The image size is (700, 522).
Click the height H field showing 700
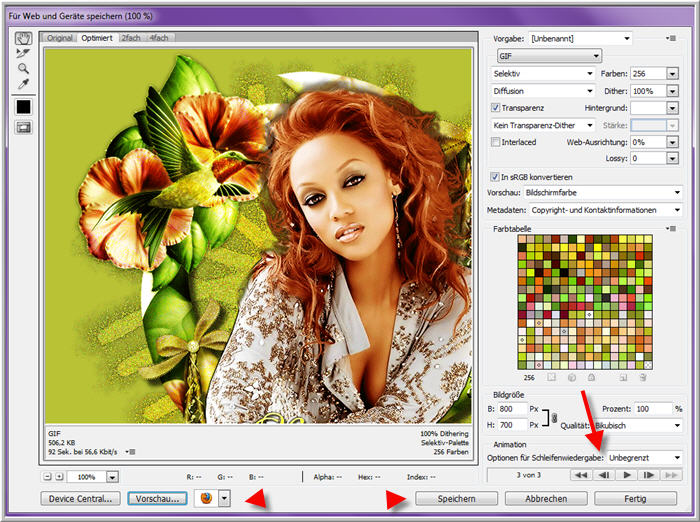pyautogui.click(x=512, y=425)
